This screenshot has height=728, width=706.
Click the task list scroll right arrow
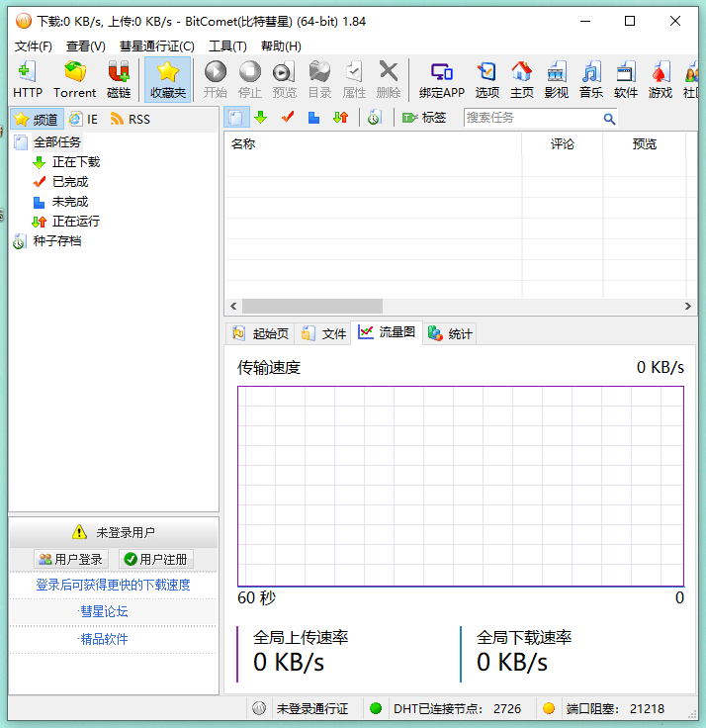pyautogui.click(x=688, y=306)
